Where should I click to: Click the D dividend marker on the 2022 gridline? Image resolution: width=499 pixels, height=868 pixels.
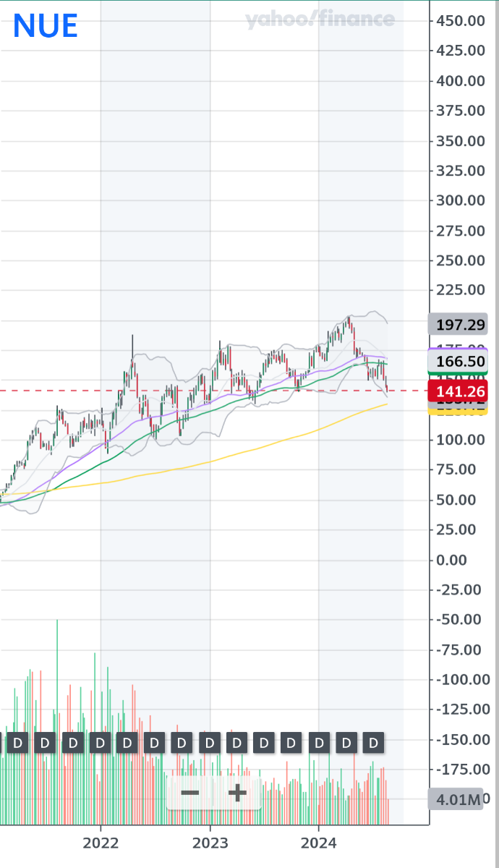(x=101, y=743)
